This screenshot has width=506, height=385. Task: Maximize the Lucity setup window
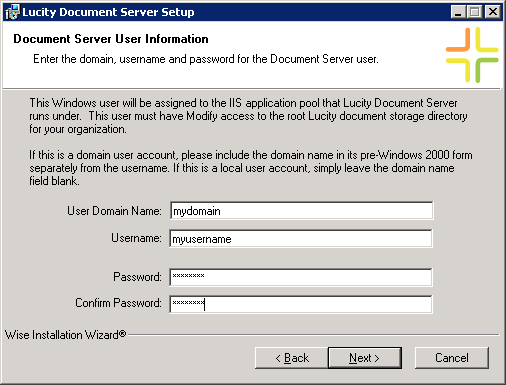pyautogui.click(x=474, y=12)
